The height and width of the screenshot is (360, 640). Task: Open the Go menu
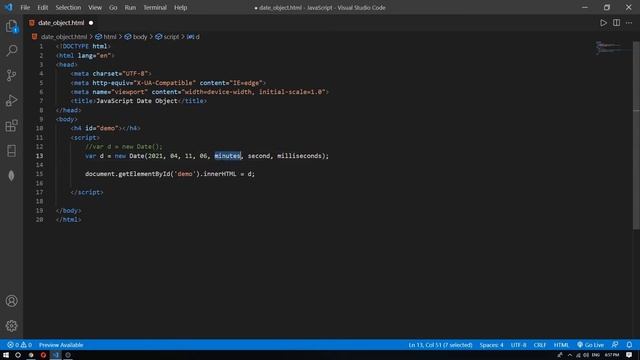[x=113, y=7]
